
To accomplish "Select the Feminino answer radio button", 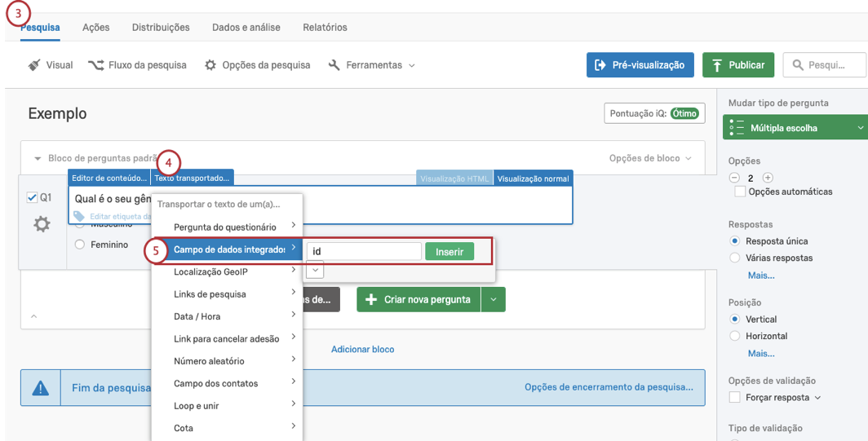I will coord(80,245).
